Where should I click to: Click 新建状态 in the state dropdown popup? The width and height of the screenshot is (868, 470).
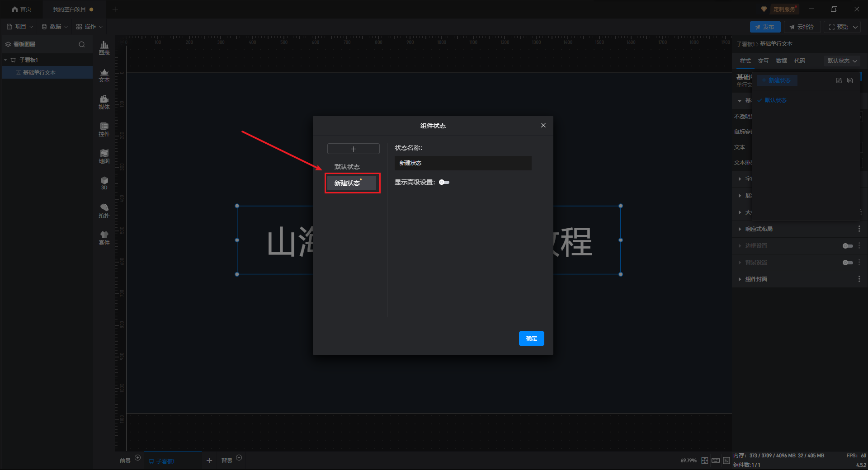(776, 80)
